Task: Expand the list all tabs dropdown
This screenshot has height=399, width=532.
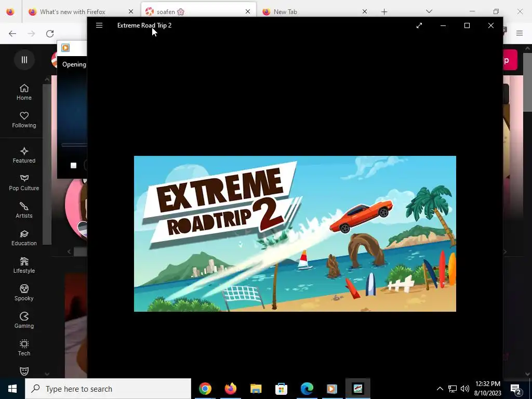Action: [x=429, y=11]
